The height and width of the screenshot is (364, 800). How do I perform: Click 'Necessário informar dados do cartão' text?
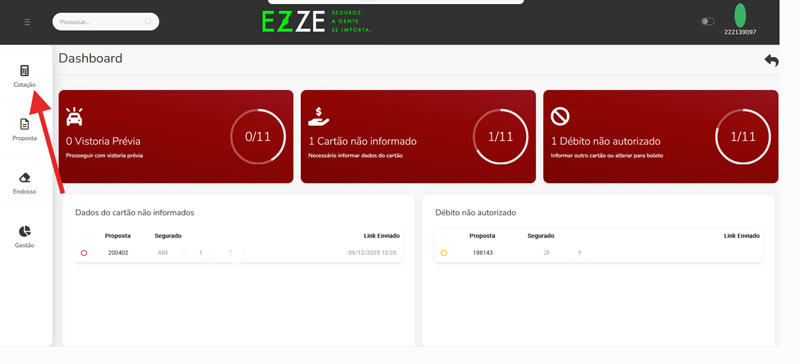(x=356, y=156)
